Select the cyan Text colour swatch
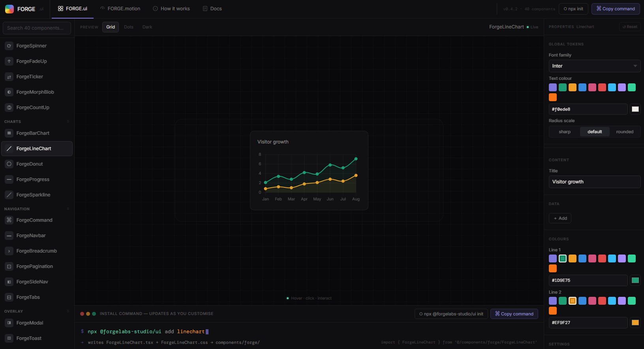The height and width of the screenshot is (349, 644). pos(612,87)
